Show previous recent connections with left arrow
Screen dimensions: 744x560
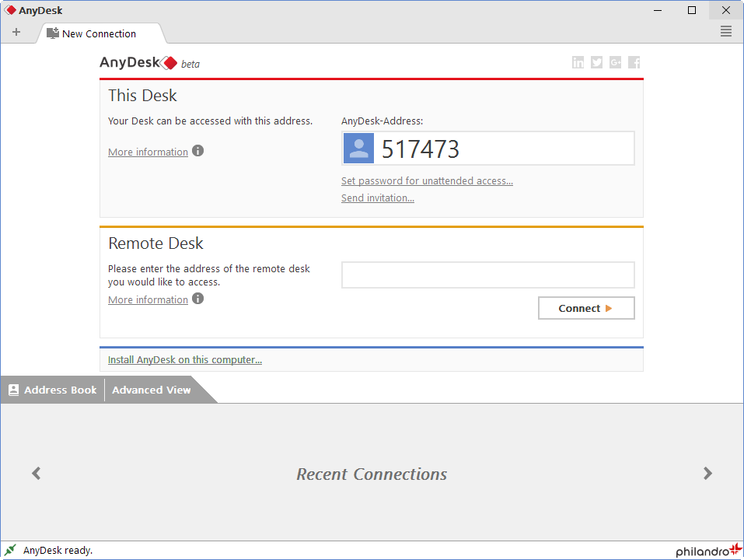36,473
